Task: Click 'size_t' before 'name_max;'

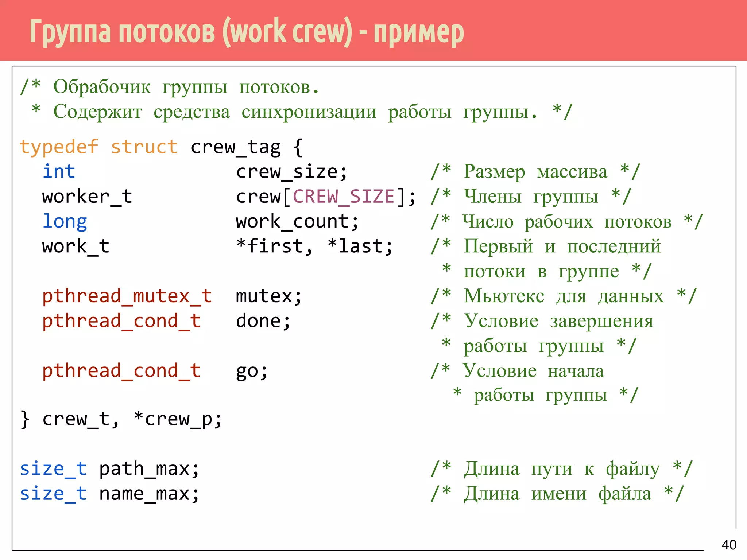Action: (x=53, y=494)
